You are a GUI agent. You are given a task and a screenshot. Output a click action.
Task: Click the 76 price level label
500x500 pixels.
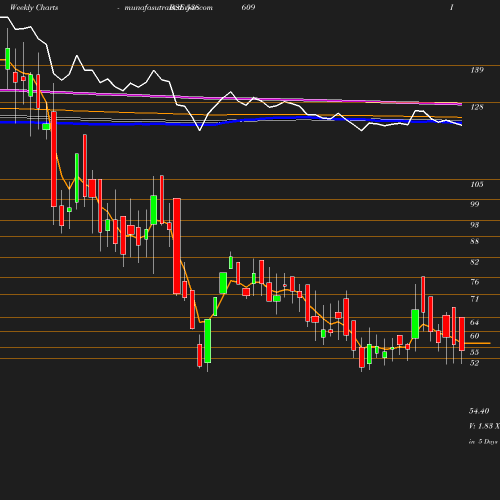coord(475,282)
